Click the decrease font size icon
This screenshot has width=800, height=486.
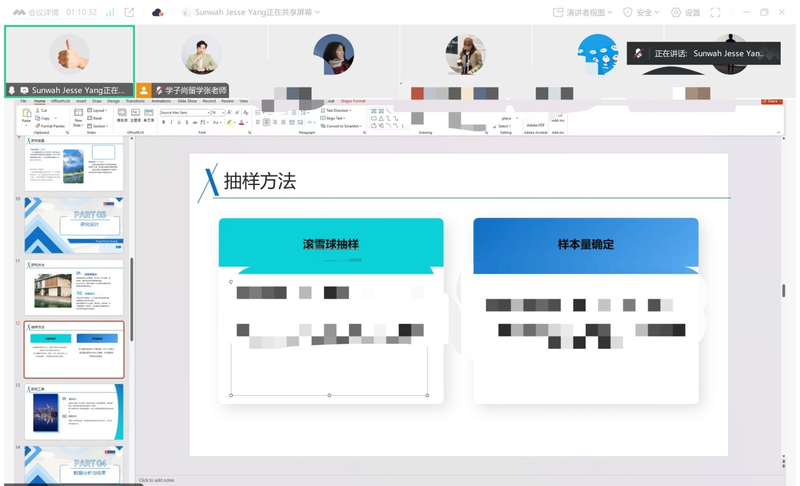click(237, 112)
